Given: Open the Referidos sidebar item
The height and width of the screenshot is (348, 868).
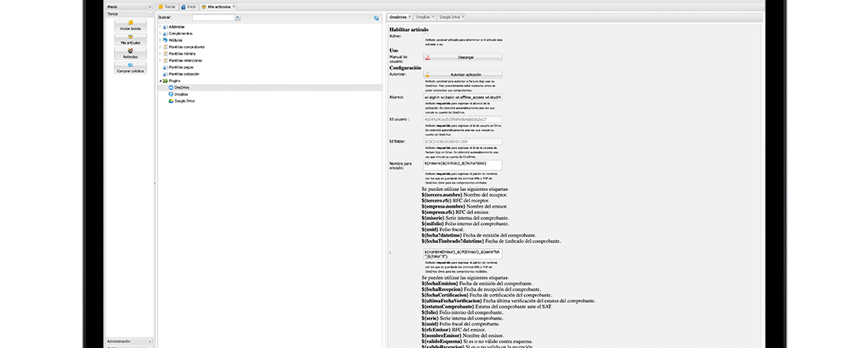Looking at the screenshot, I should [x=130, y=55].
